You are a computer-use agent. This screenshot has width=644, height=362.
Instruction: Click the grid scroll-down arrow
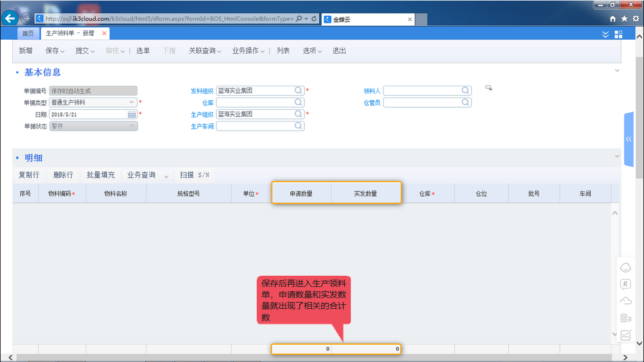tap(615, 333)
